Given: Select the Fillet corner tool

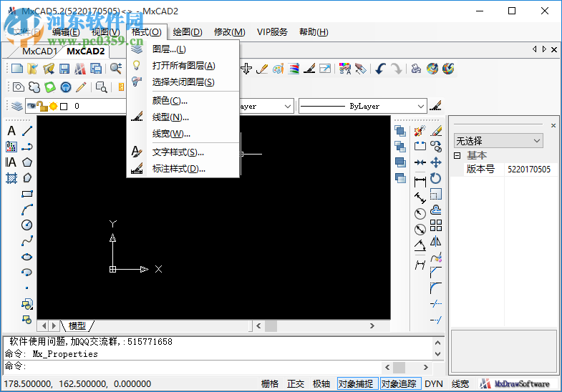Looking at the screenshot, I should pyautogui.click(x=436, y=288).
